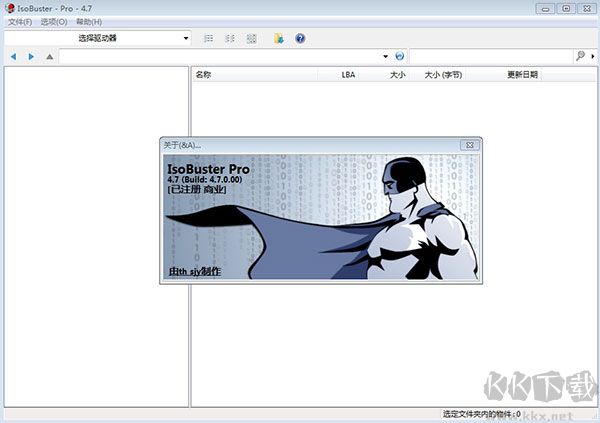Open help via blue question icon
600x423 pixels.
pyautogui.click(x=300, y=38)
